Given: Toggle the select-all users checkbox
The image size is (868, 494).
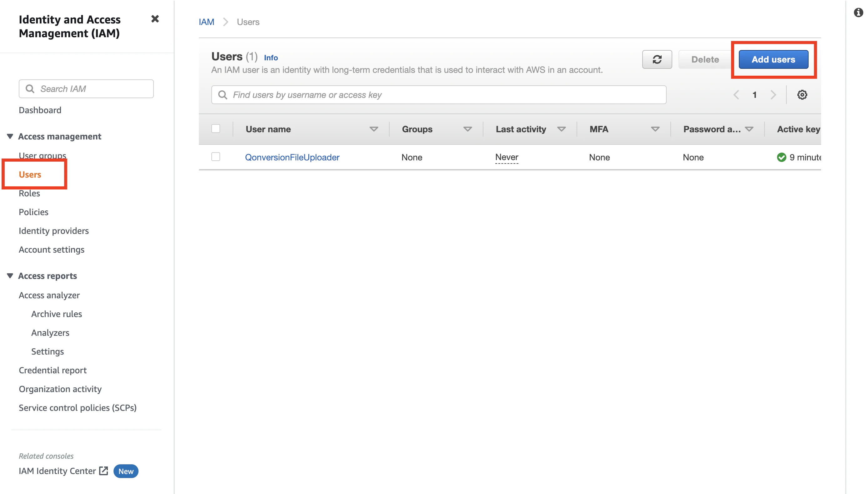Looking at the screenshot, I should (x=216, y=129).
